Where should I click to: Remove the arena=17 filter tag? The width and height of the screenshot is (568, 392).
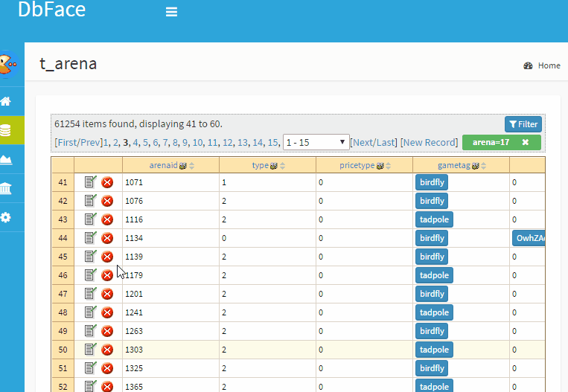pos(526,142)
